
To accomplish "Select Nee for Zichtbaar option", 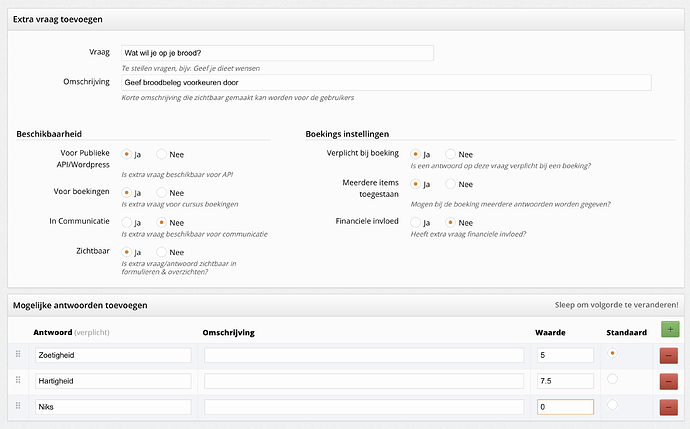I will tap(161, 252).
